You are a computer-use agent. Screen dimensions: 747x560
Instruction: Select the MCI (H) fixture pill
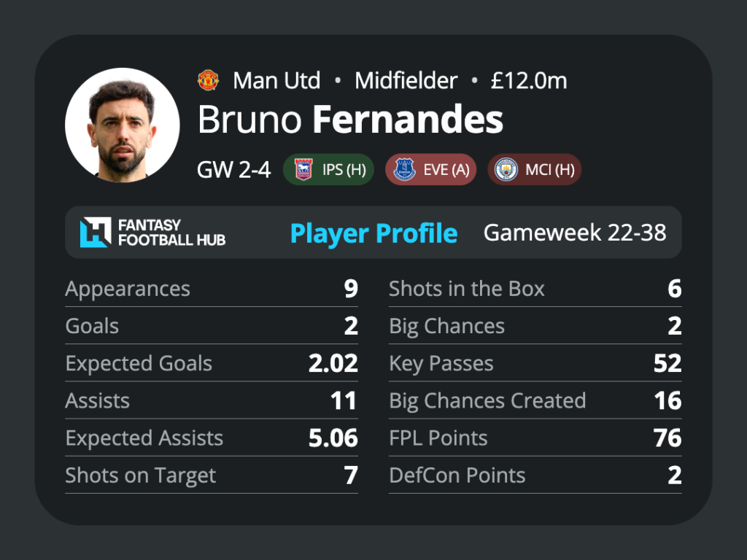point(534,169)
